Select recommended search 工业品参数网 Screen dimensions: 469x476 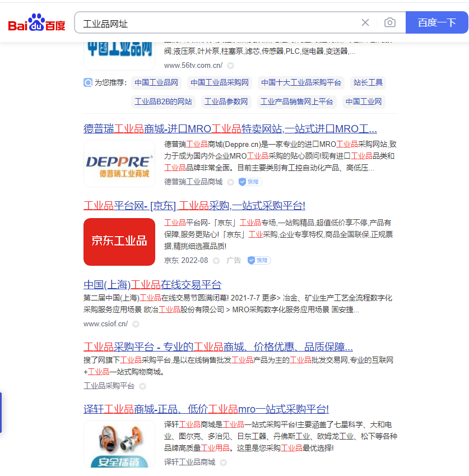[226, 101]
